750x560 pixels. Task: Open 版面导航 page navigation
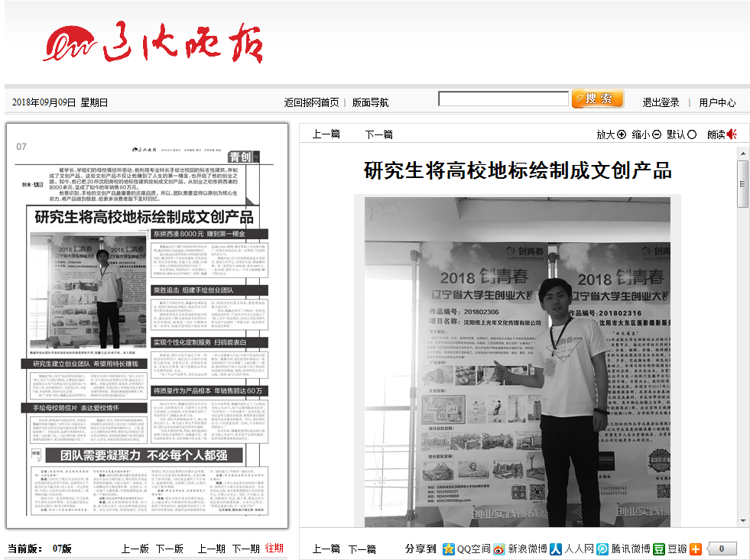pos(370,102)
